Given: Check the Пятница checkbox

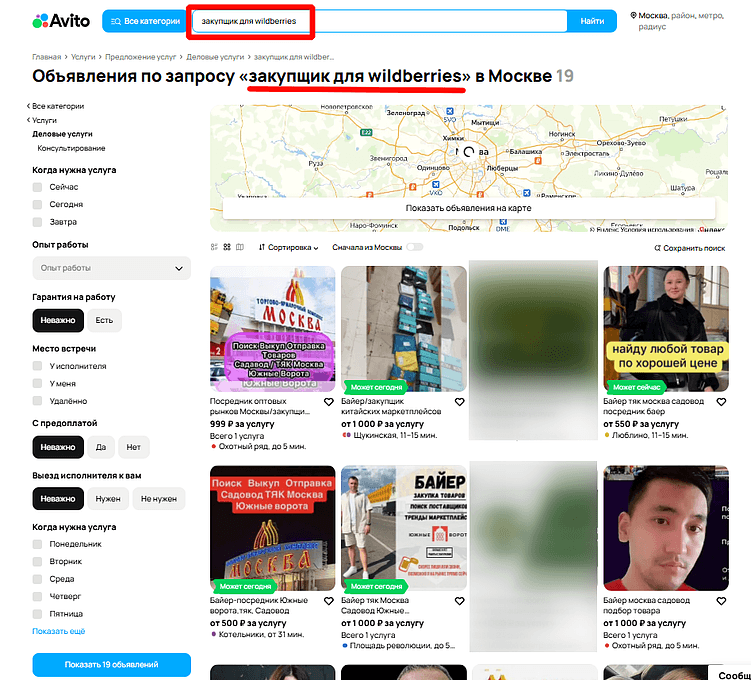Looking at the screenshot, I should tap(37, 614).
